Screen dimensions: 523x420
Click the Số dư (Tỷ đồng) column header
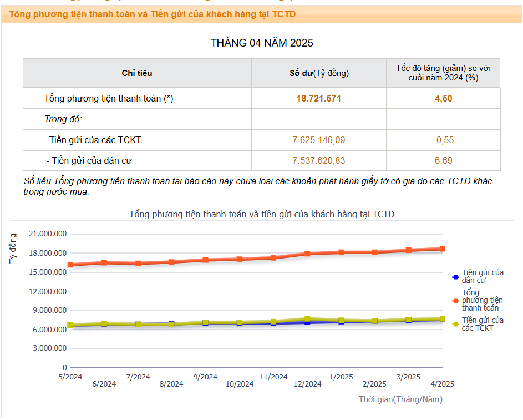319,73
